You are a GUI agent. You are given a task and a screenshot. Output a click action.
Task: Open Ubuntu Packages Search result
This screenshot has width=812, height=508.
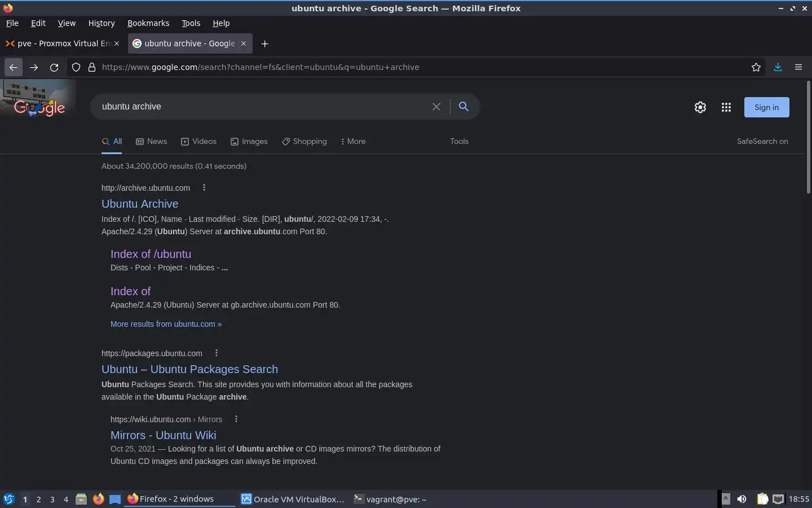click(189, 369)
